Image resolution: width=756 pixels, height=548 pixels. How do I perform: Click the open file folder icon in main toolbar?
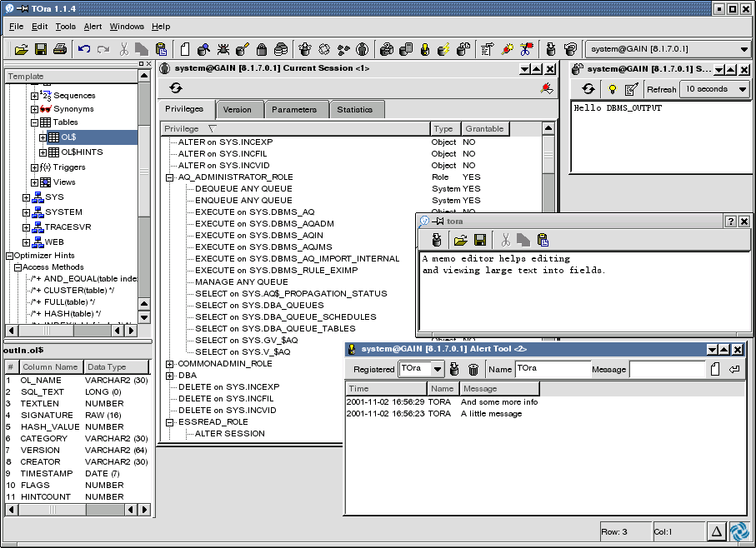click(x=21, y=49)
